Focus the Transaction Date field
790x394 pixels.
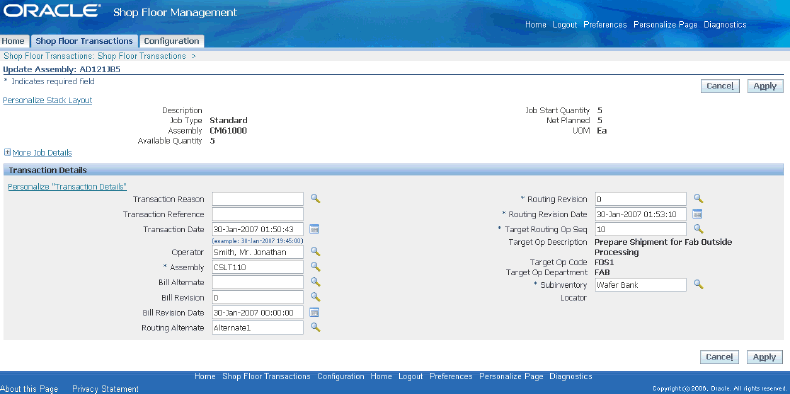tap(258, 229)
